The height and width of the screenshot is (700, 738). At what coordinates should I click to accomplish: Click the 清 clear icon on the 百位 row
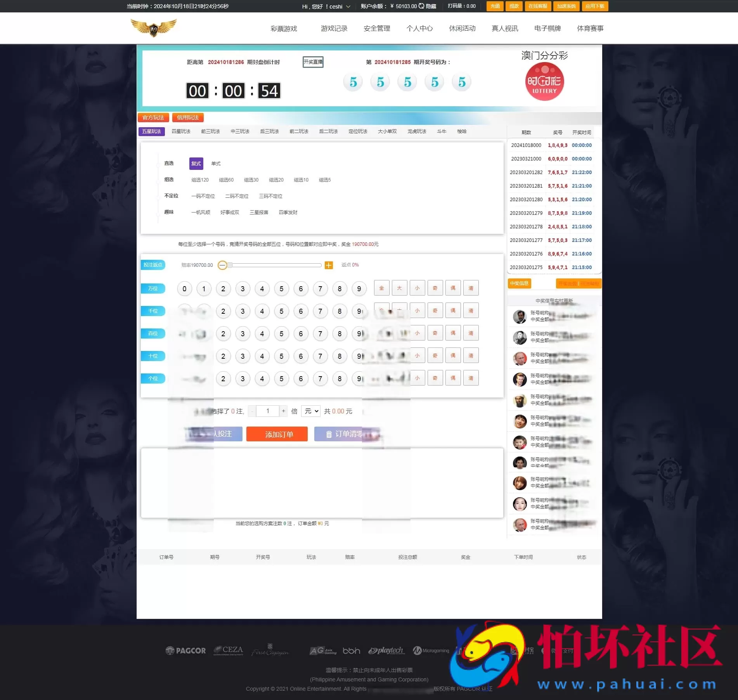[x=471, y=333]
